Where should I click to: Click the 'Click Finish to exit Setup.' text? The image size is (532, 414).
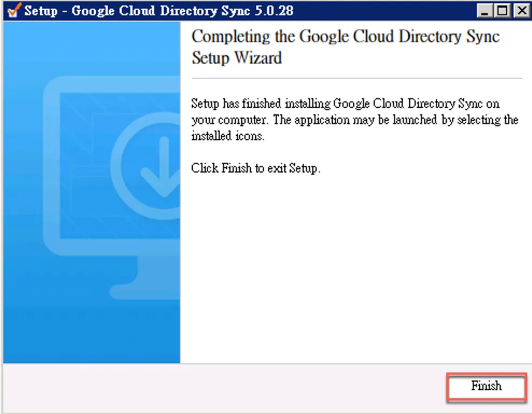[x=255, y=168]
